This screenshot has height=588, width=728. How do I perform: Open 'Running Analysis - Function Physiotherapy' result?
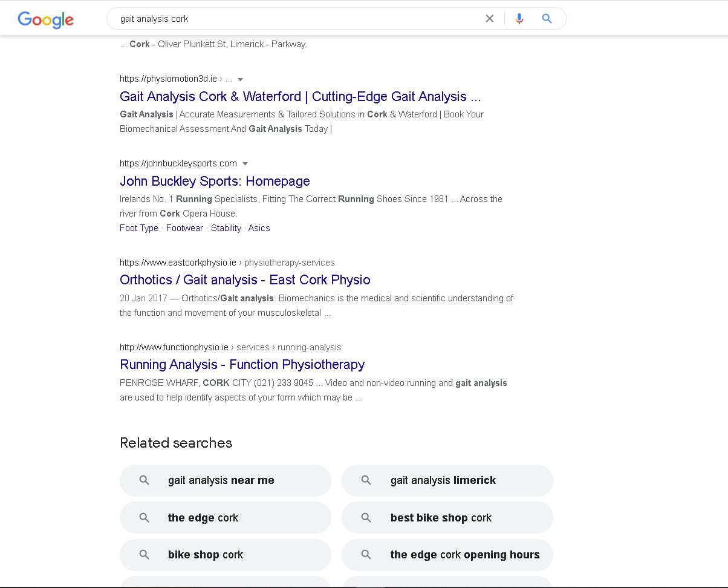pyautogui.click(x=242, y=365)
